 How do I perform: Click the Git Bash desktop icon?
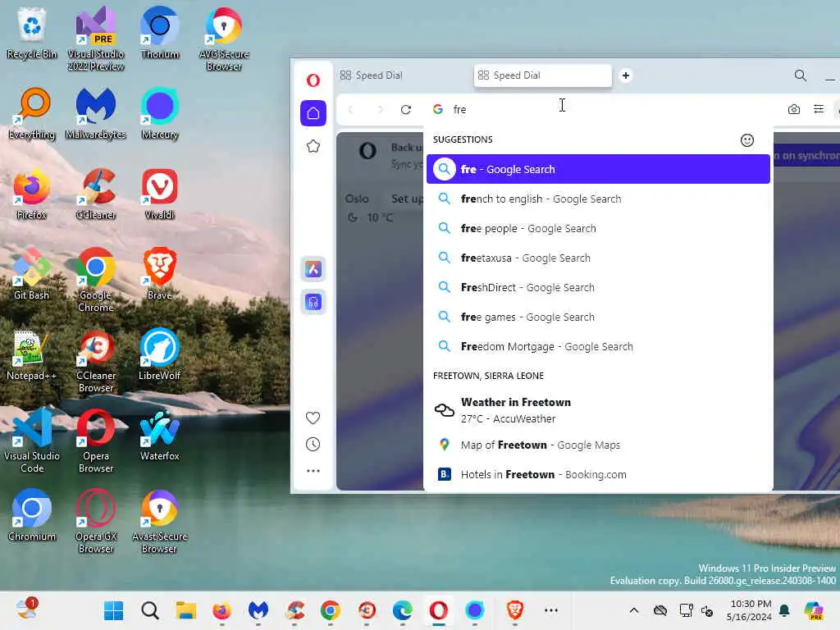(x=32, y=273)
